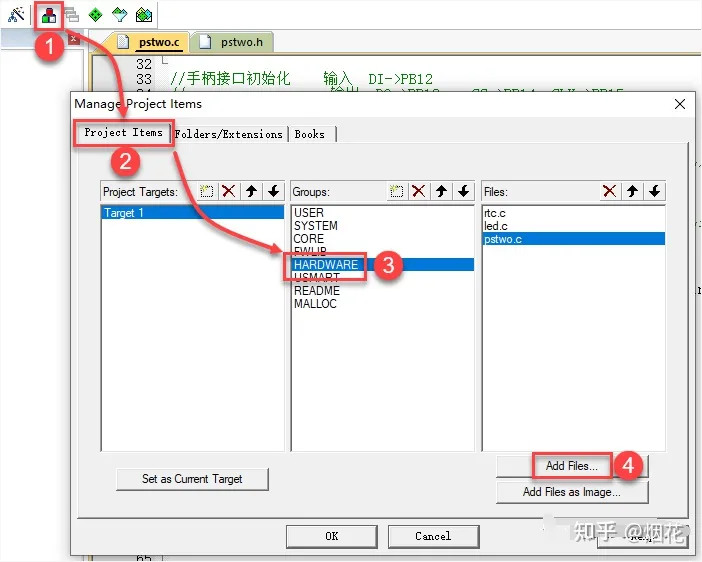Create a new group
The height and width of the screenshot is (562, 702).
coord(396,192)
